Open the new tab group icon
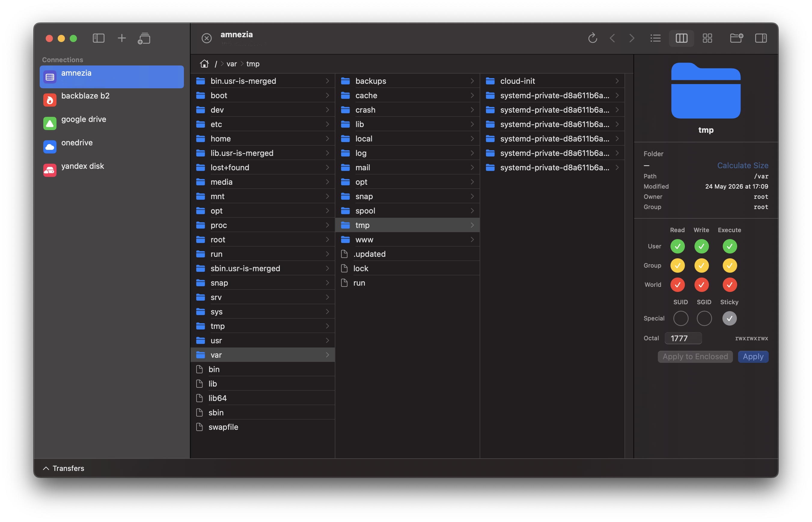 point(144,38)
